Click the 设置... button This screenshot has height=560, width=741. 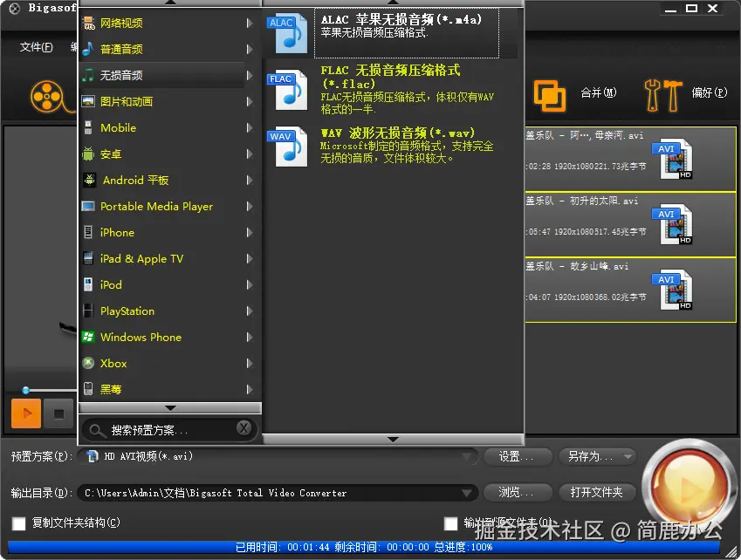tap(517, 456)
